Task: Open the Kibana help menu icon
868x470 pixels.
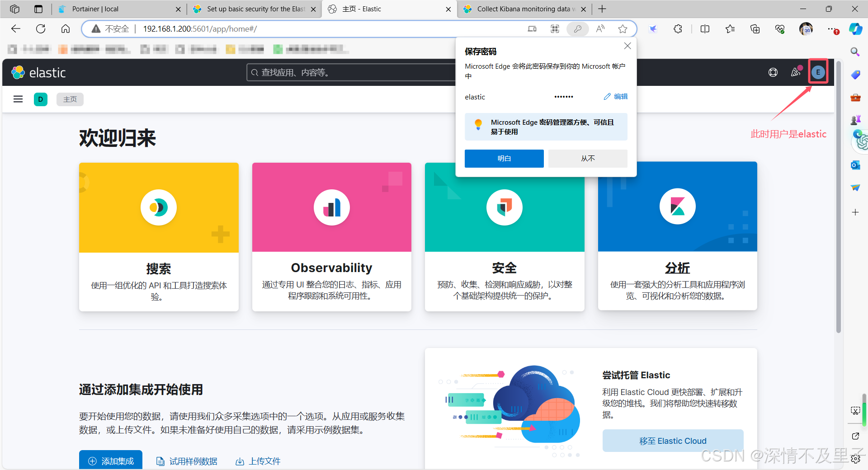Action: coord(773,72)
